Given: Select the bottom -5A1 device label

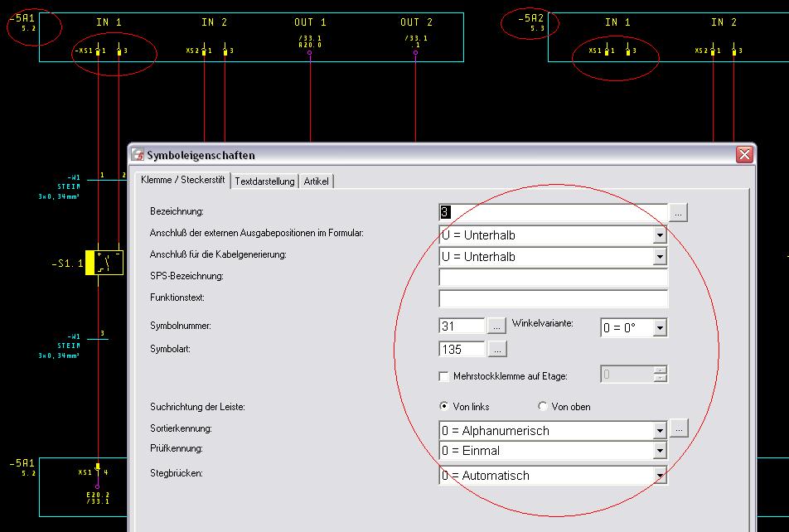Looking at the screenshot, I should [22, 463].
